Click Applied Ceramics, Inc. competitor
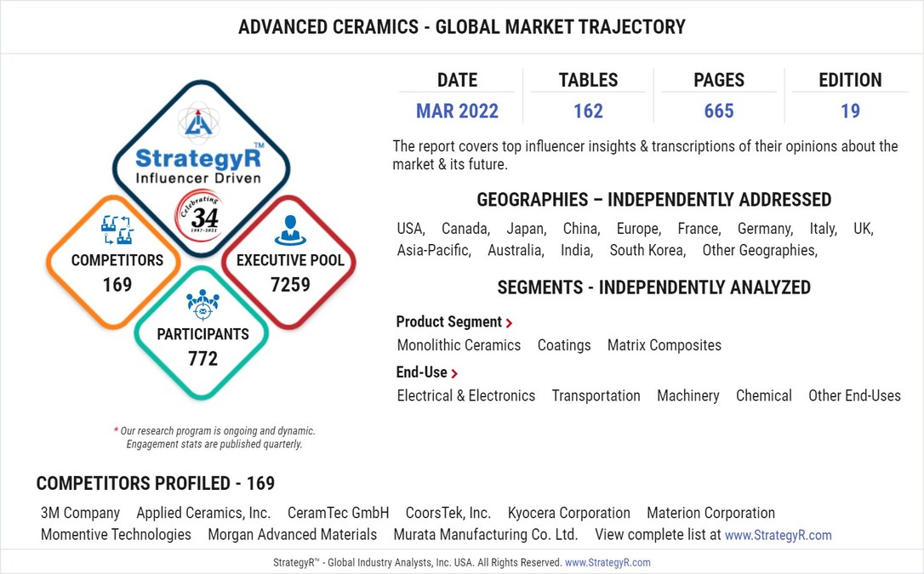The width and height of the screenshot is (924, 574). tap(203, 513)
